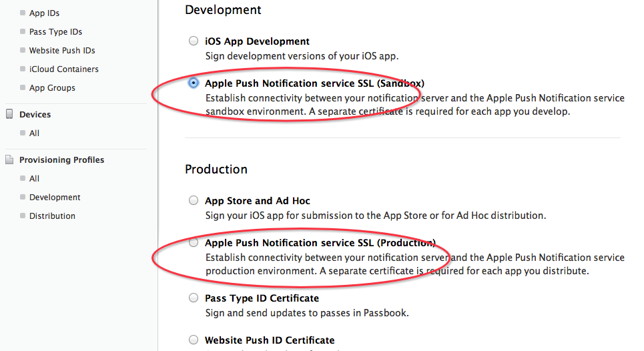This screenshot has height=351, width=644.
Task: Open the Devices section header
Action: pyautogui.click(x=35, y=115)
